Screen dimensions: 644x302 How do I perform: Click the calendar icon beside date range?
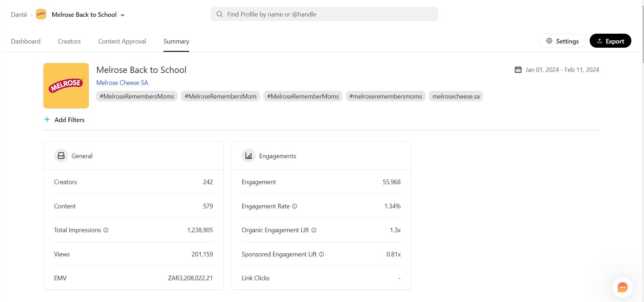click(x=518, y=70)
